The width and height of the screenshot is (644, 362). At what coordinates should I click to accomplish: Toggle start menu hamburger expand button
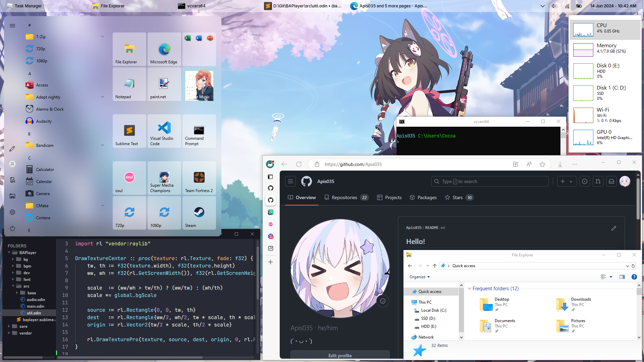12,25
